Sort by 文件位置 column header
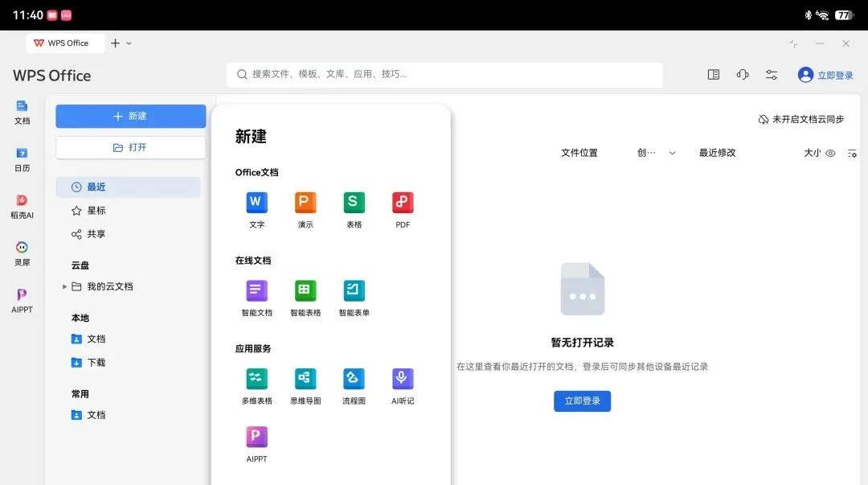This screenshot has width=868, height=485. (x=579, y=153)
